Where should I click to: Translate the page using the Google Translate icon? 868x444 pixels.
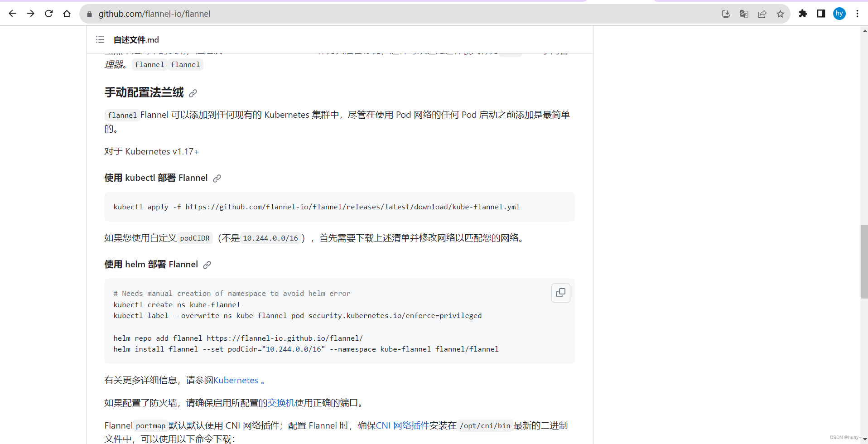pos(743,14)
